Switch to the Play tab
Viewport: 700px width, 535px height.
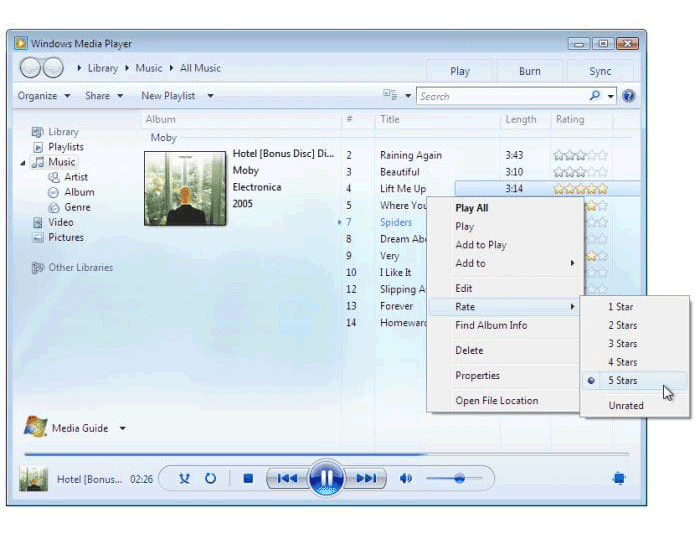coord(460,71)
